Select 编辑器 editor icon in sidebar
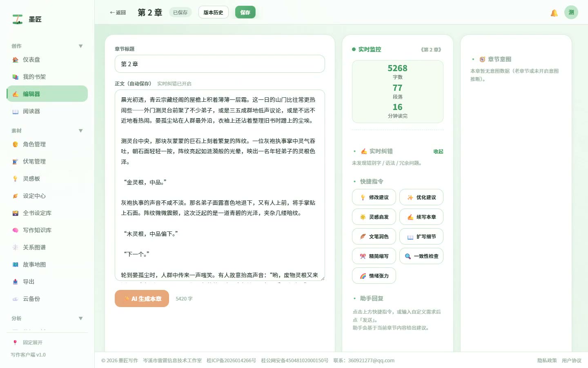Screen dimensions: 588x368 click(x=15, y=94)
